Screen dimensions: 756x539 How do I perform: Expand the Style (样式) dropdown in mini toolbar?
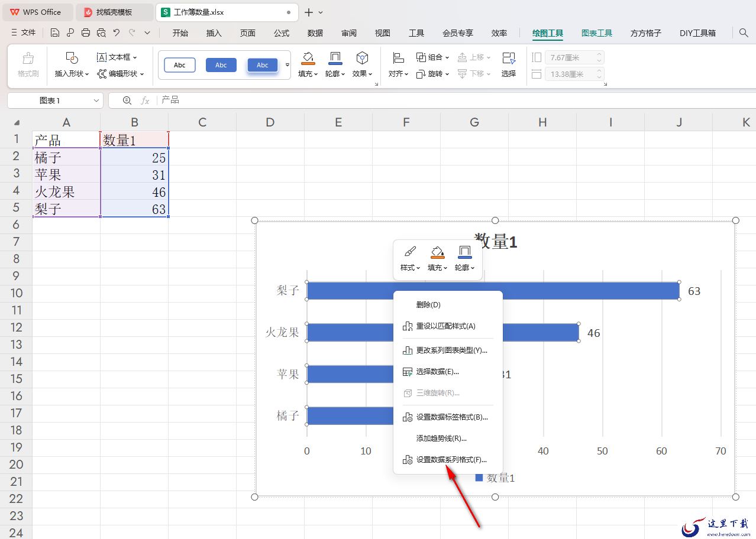point(418,268)
